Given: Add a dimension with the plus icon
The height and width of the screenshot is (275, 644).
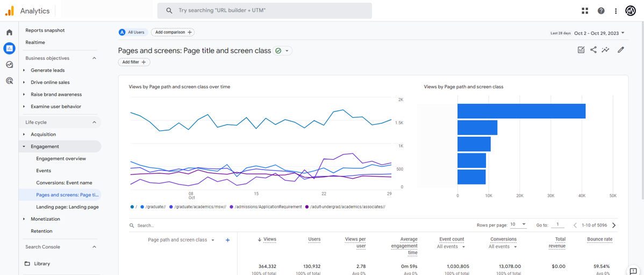Looking at the screenshot, I should tap(227, 240).
